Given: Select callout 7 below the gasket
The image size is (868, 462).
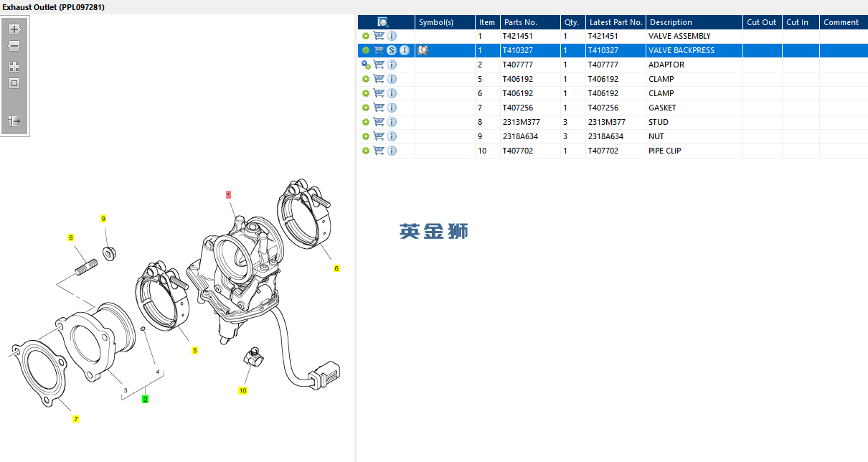Looking at the screenshot, I should (x=75, y=419).
